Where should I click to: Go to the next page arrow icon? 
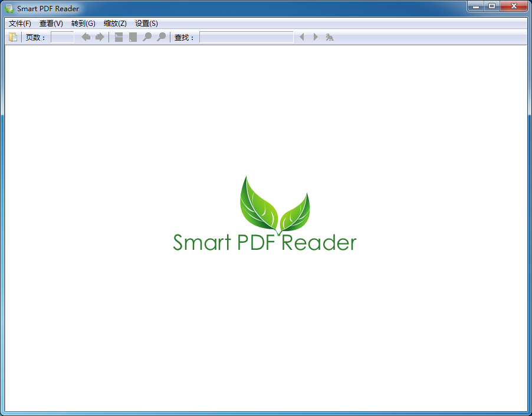(x=100, y=37)
